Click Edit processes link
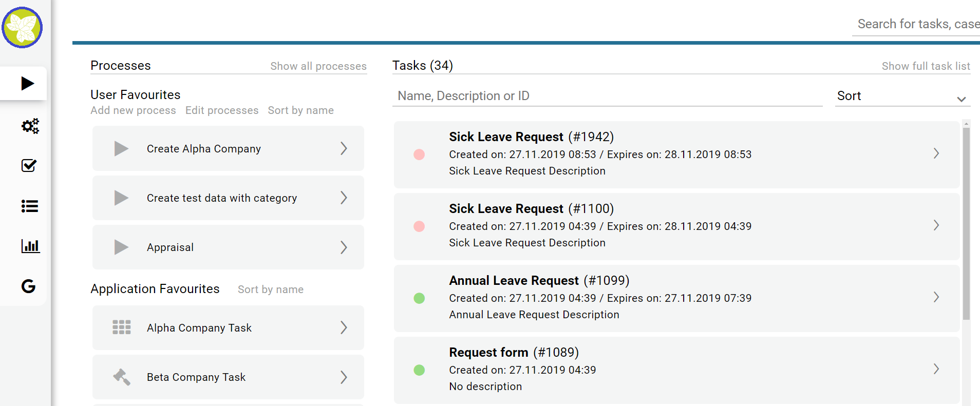The width and height of the screenshot is (980, 406). pos(222,110)
